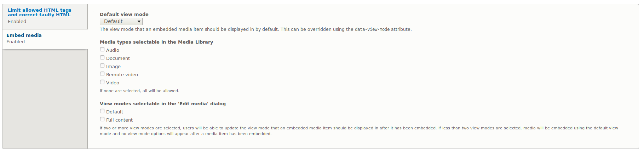The height and width of the screenshot is (151, 644).
Task: Click the "Default view mode" field label
Action: 124,15
